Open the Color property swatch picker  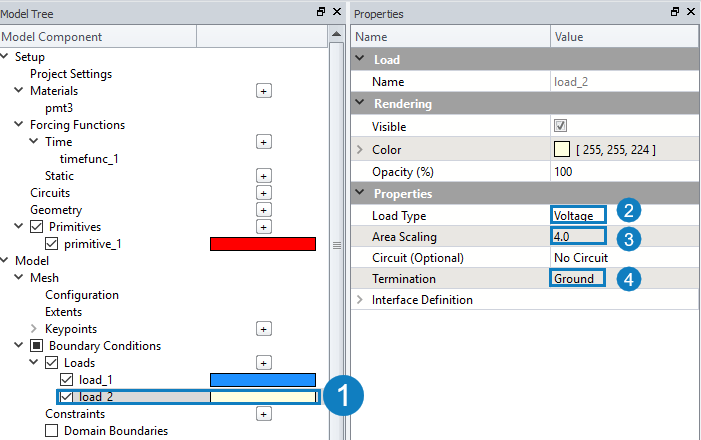[562, 149]
